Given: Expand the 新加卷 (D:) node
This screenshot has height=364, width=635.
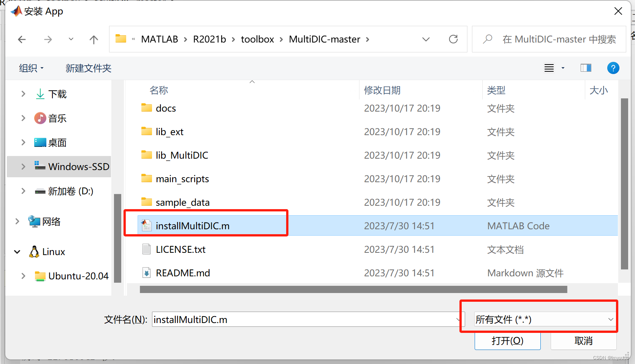Looking at the screenshot, I should tap(23, 191).
